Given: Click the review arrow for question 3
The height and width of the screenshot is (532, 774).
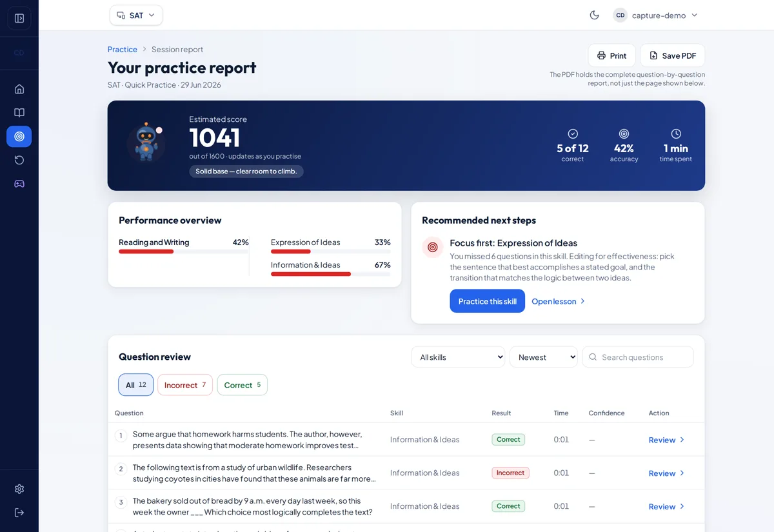Looking at the screenshot, I should 682,506.
